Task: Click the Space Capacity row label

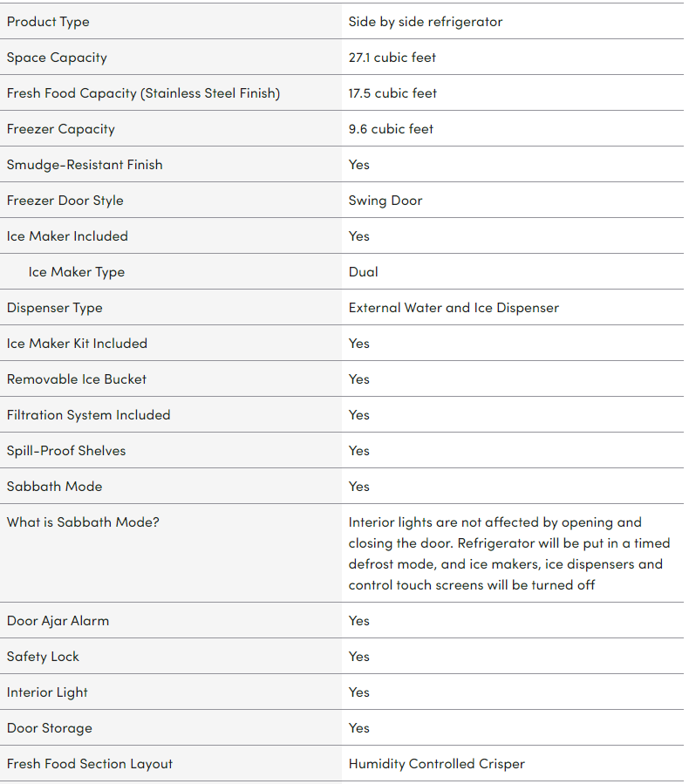Action: pos(57,58)
